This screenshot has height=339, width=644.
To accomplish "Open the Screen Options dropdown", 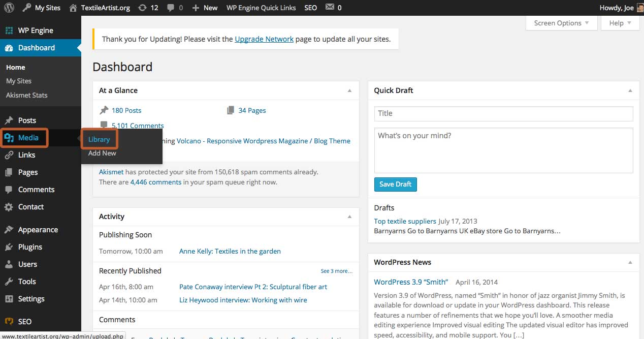I will pyautogui.click(x=561, y=23).
